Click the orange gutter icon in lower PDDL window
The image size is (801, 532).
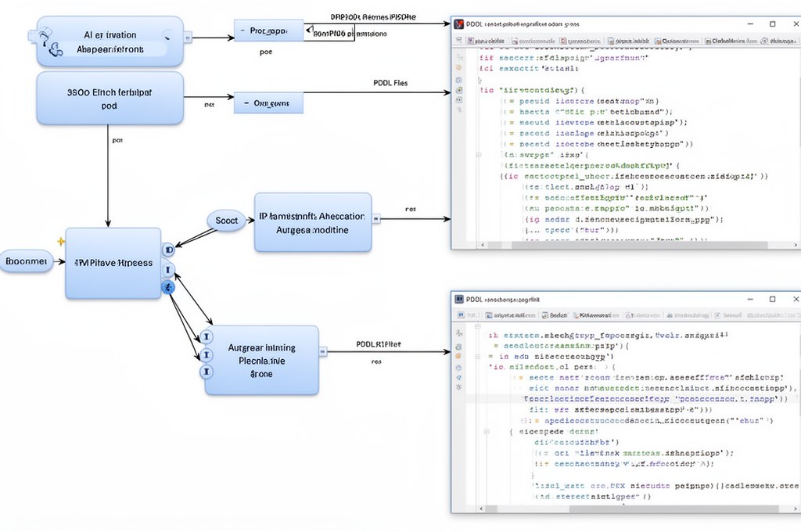pos(458,356)
